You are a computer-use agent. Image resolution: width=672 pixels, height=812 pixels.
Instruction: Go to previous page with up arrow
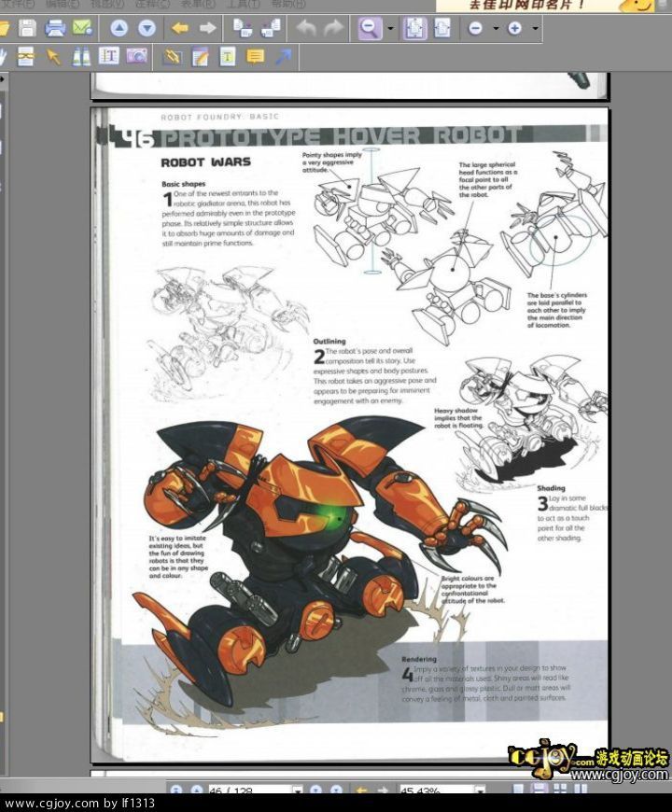click(x=119, y=28)
